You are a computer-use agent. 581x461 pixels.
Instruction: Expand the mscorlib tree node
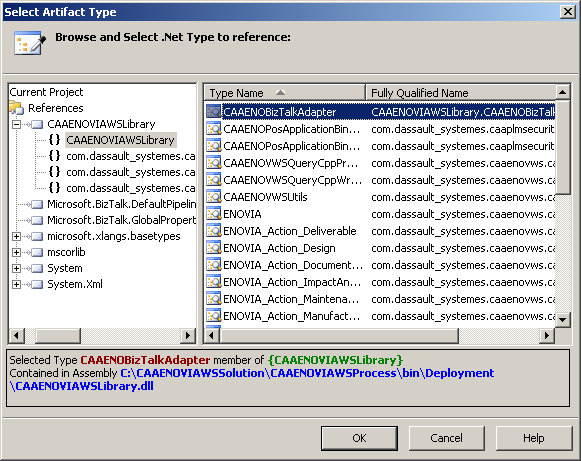[x=16, y=252]
